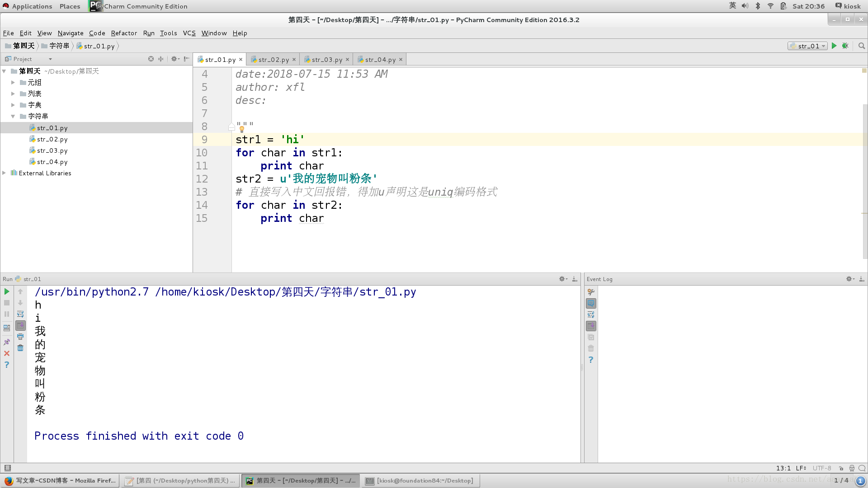Open the str_01 run configuration dropdown
868x488 pixels.
(x=807, y=46)
